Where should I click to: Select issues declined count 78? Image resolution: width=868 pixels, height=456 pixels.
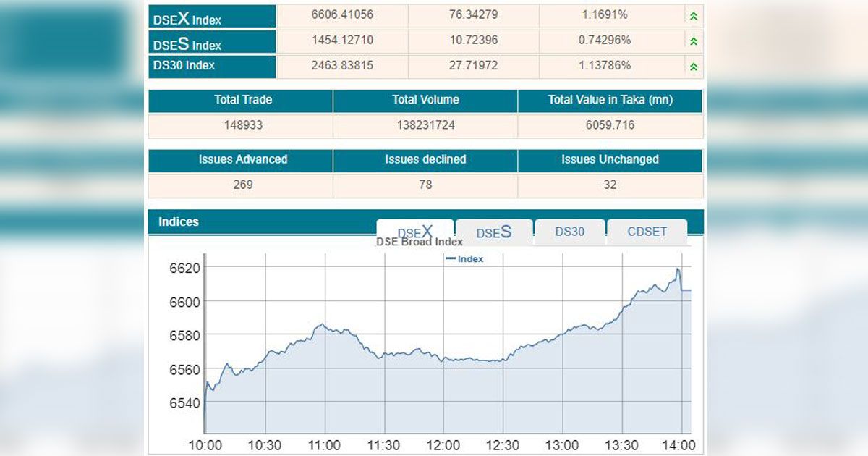[425, 185]
